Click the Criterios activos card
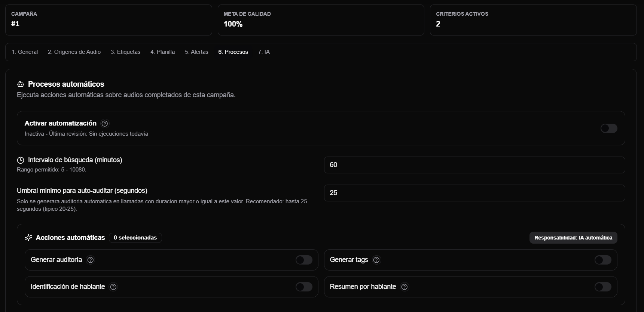The image size is (644, 312). tap(533, 20)
